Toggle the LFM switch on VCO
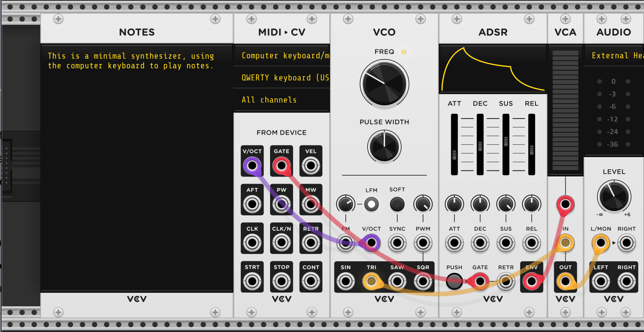644x332 pixels. click(371, 204)
